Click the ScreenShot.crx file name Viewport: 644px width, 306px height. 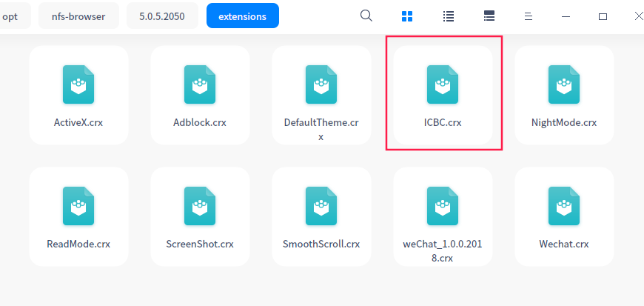200,244
